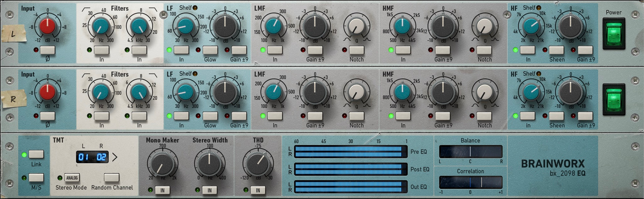
Task: Enable Glow on the left channel LF band
Action: 210,50
